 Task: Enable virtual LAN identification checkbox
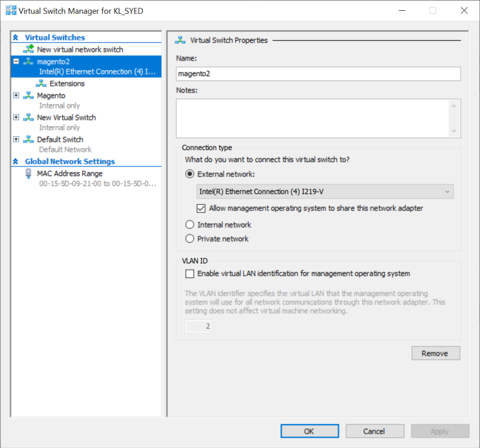[x=190, y=274]
